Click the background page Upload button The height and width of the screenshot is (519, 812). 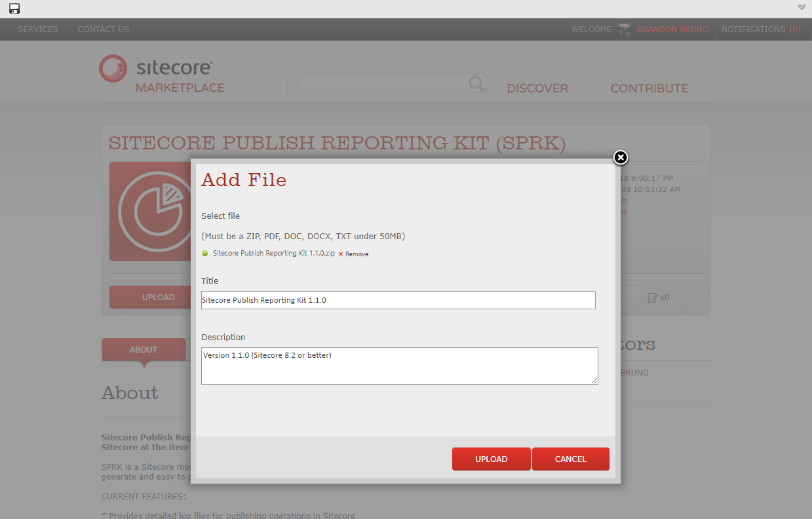coord(150,297)
